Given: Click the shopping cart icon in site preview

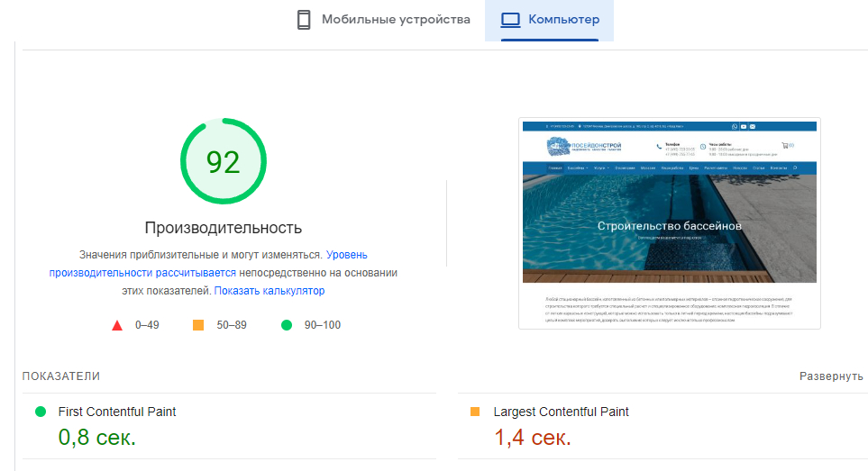Looking at the screenshot, I should 786,145.
